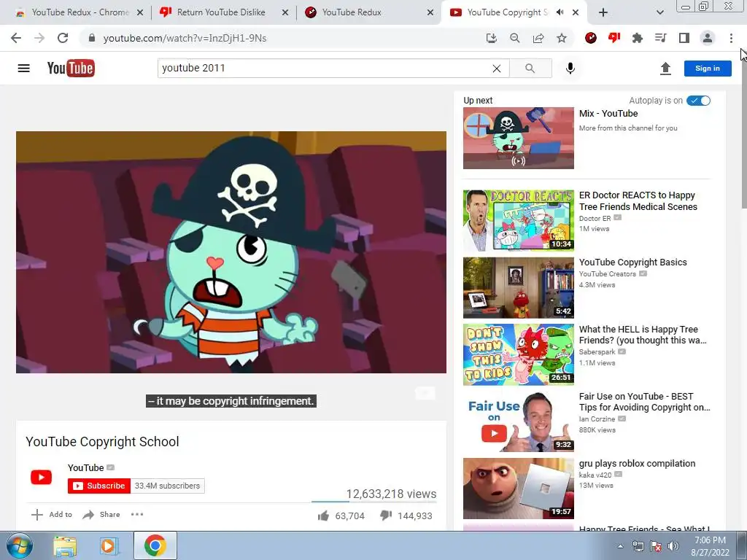The width and height of the screenshot is (747, 560).
Task: Open a new browser tab
Action: [x=603, y=12]
